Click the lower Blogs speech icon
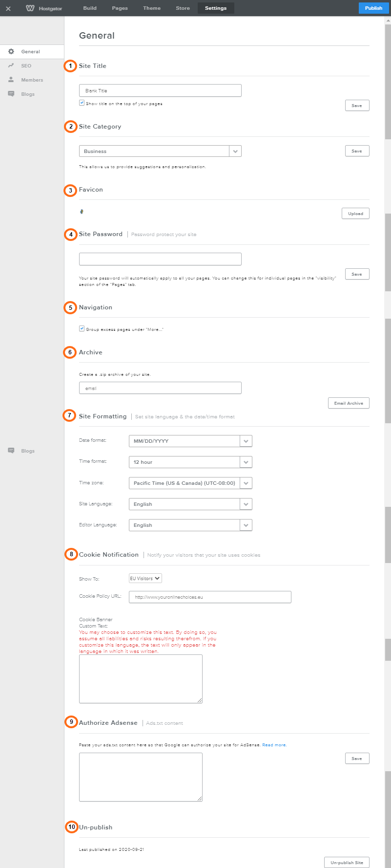Image resolution: width=391 pixels, height=868 pixels. (11, 451)
